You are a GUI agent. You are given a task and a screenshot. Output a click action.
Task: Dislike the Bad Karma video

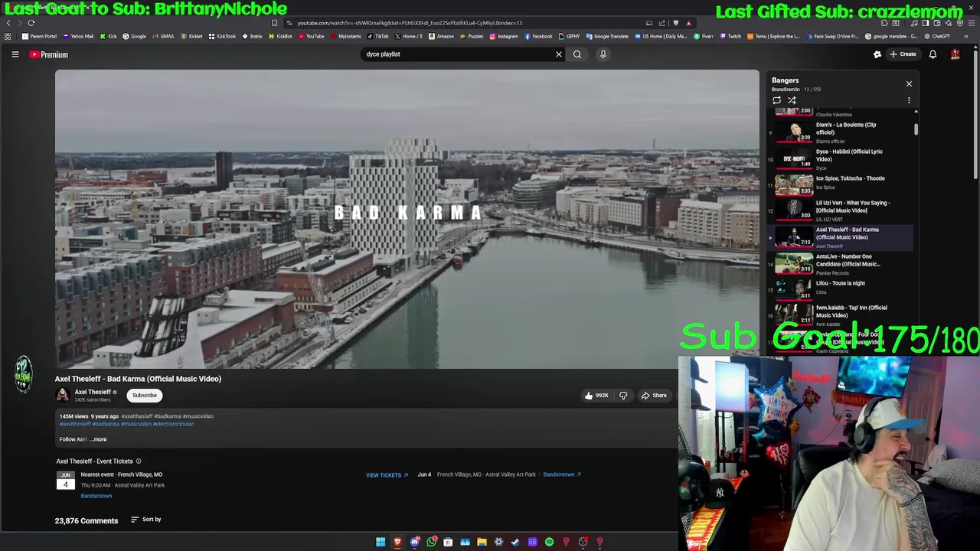(x=623, y=396)
